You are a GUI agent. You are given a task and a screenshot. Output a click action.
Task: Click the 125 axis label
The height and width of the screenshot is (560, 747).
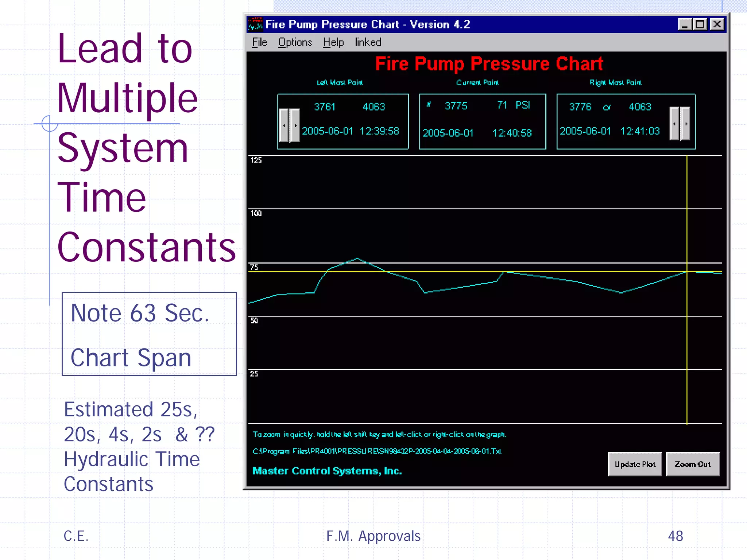tap(256, 160)
